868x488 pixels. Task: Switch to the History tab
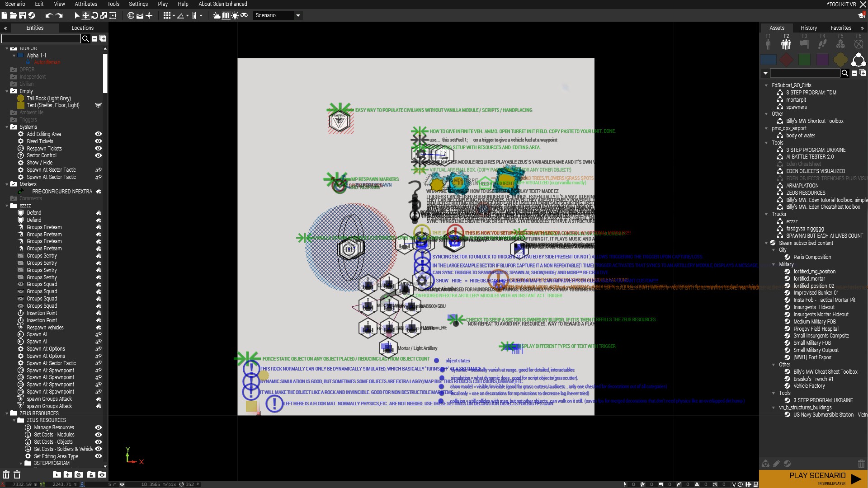click(809, 28)
